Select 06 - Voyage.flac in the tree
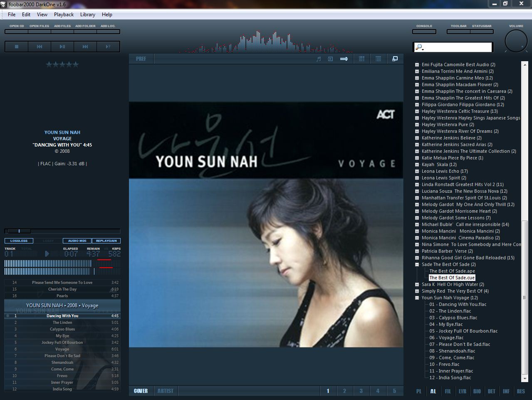Image resolution: width=532 pixels, height=400 pixels. tap(446, 338)
